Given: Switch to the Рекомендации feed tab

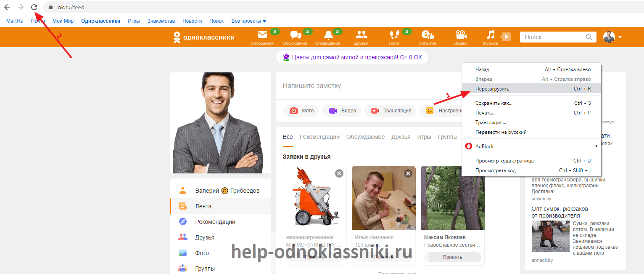Looking at the screenshot, I should (319, 137).
